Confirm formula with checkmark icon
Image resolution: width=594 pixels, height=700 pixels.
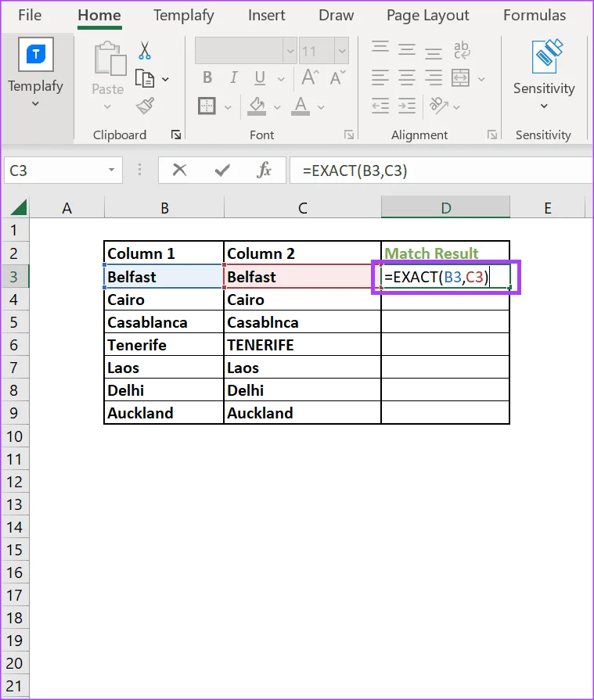(x=222, y=170)
